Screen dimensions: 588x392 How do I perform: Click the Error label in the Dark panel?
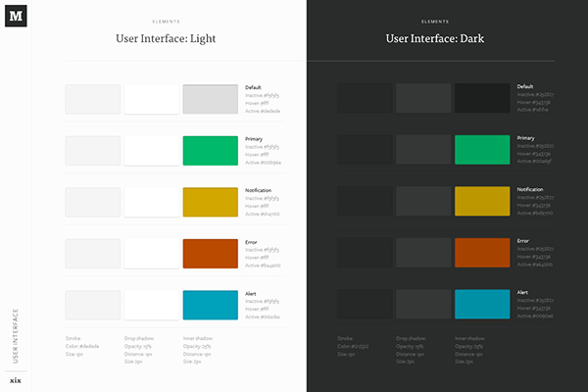pos(524,240)
